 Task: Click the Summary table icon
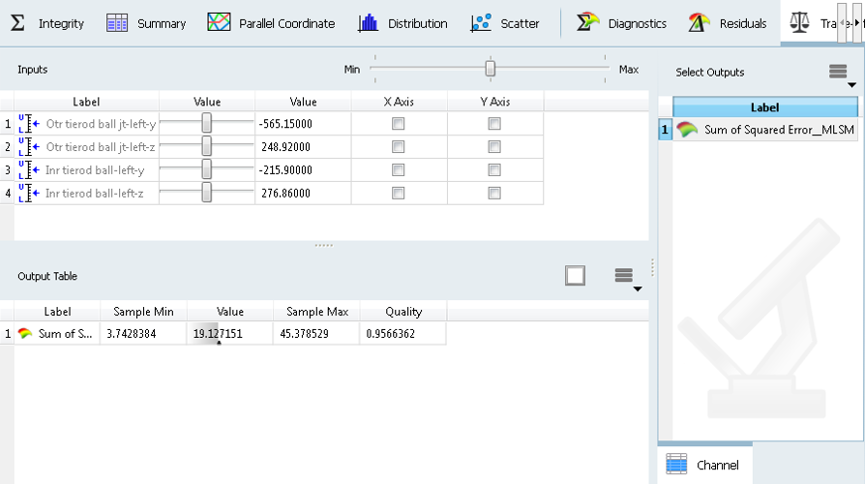tap(117, 23)
